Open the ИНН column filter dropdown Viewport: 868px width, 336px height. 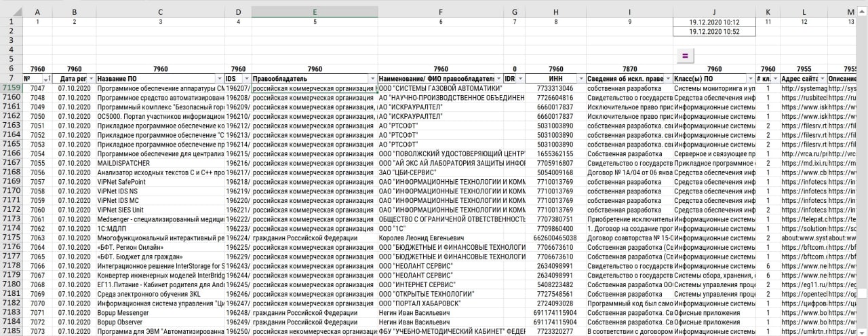[580, 79]
